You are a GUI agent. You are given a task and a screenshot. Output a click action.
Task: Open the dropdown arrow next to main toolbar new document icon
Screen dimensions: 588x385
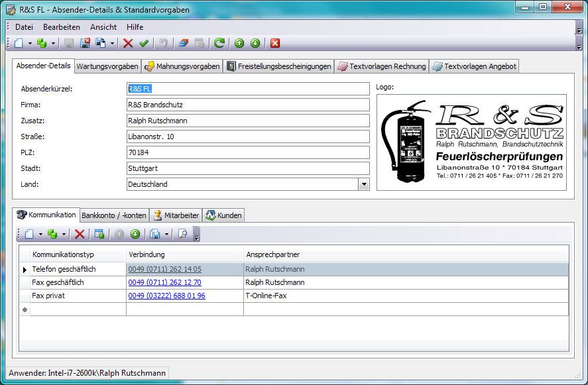click(30, 44)
